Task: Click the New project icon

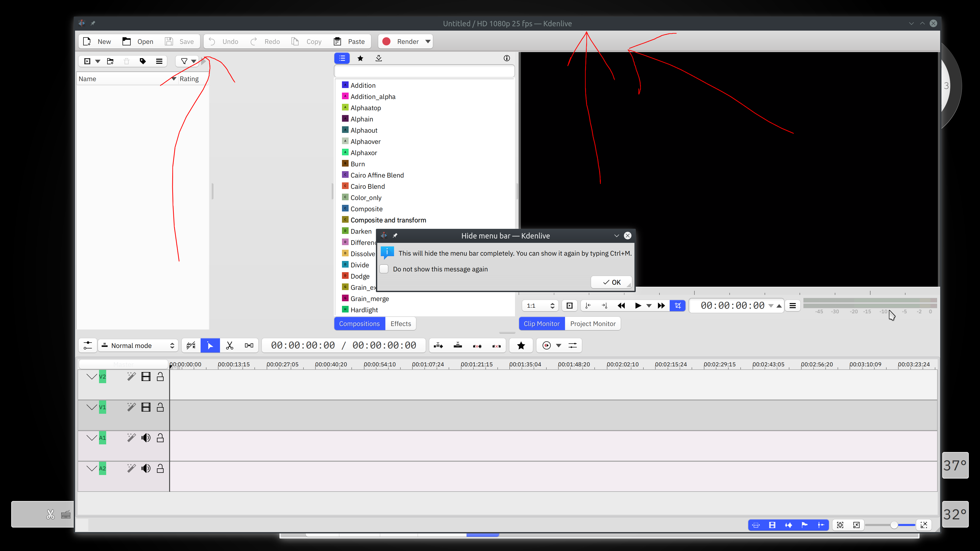Action: point(87,41)
